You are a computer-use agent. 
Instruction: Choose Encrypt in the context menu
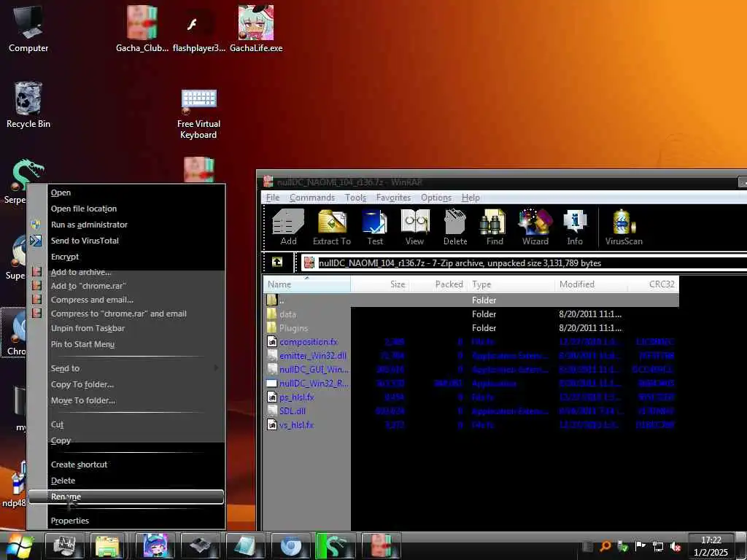pos(125,257)
